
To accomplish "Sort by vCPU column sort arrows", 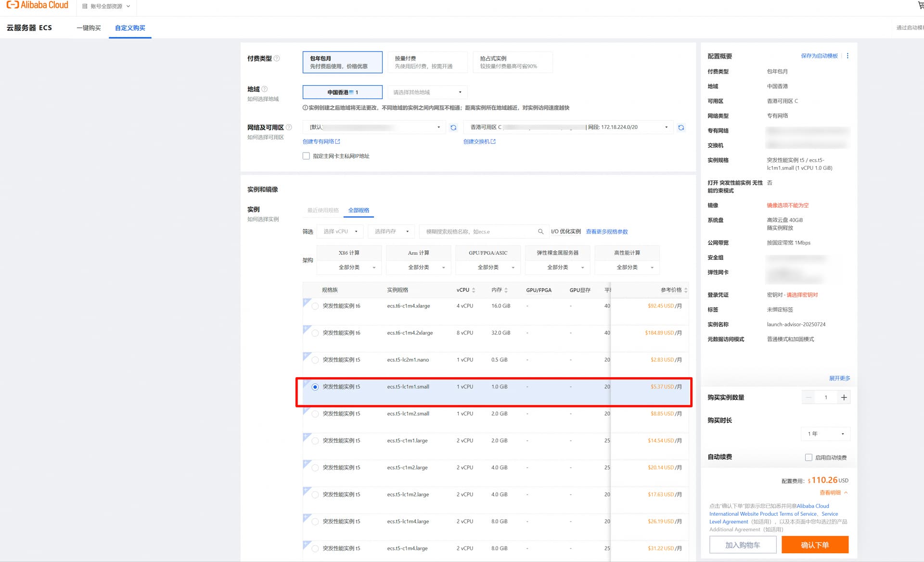I will tap(474, 290).
